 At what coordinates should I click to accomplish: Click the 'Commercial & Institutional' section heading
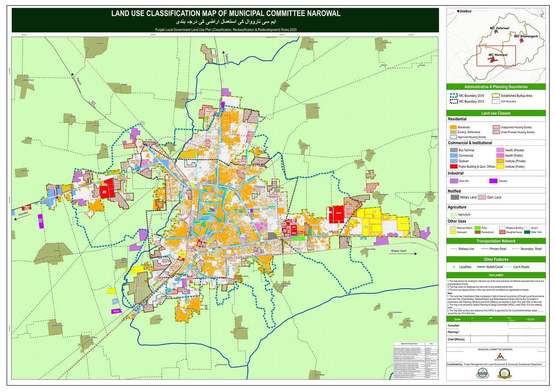point(470,143)
